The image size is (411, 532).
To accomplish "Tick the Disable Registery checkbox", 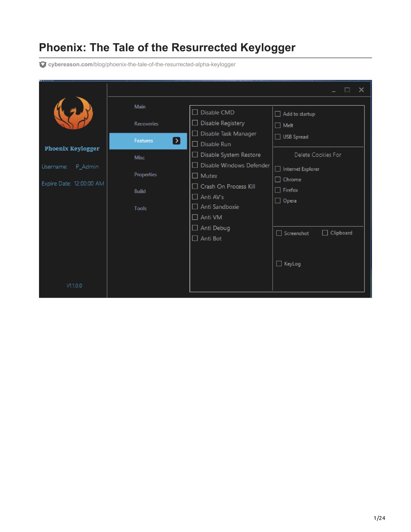I will (195, 123).
